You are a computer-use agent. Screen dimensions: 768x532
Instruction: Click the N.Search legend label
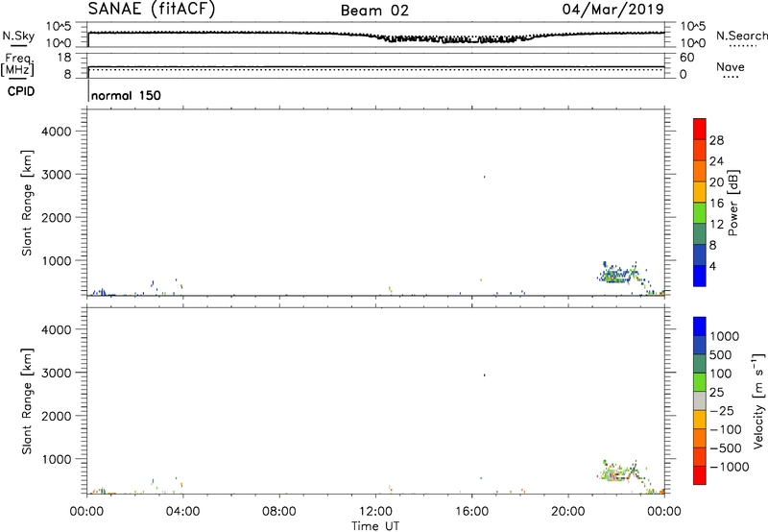point(741,36)
